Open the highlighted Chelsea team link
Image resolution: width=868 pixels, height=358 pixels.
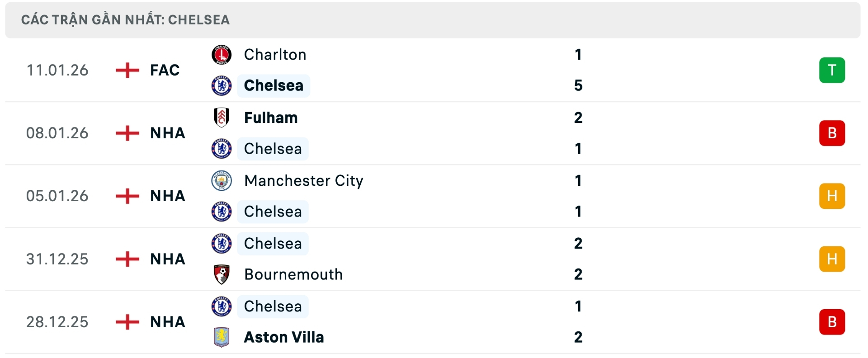pos(273,85)
